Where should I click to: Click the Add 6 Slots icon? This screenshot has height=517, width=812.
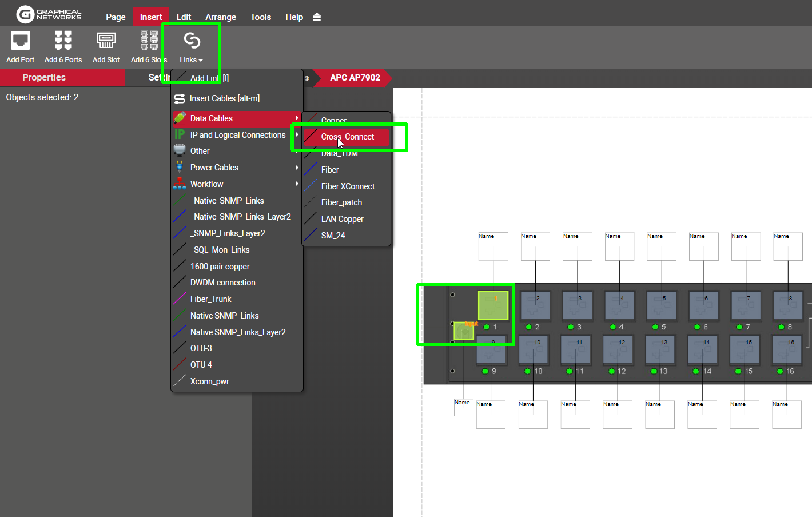(149, 41)
